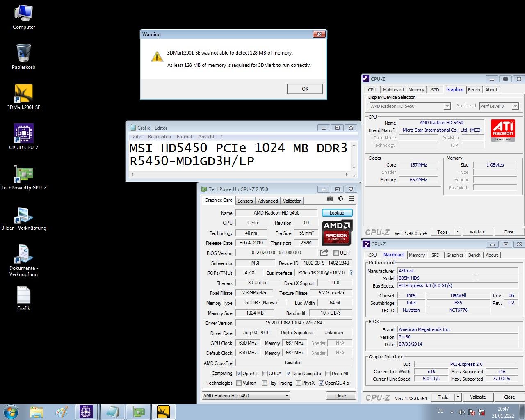The height and width of the screenshot is (420, 525).
Task: Click the BIOS export share icon in GPU-Z
Action: tap(324, 253)
